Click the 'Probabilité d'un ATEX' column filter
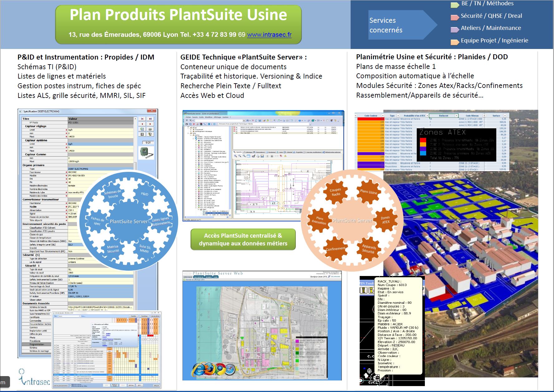This screenshot has width=554, height=392. 427,116
